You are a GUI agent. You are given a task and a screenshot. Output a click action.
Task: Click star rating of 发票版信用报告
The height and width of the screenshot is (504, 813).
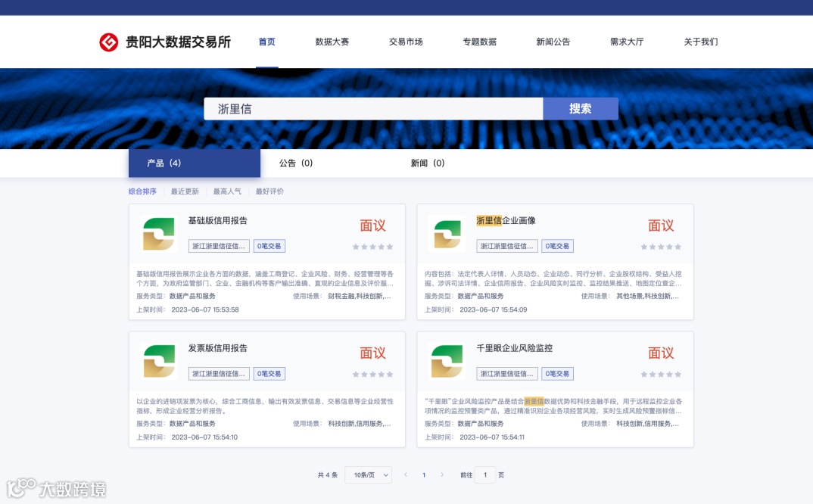tap(372, 375)
